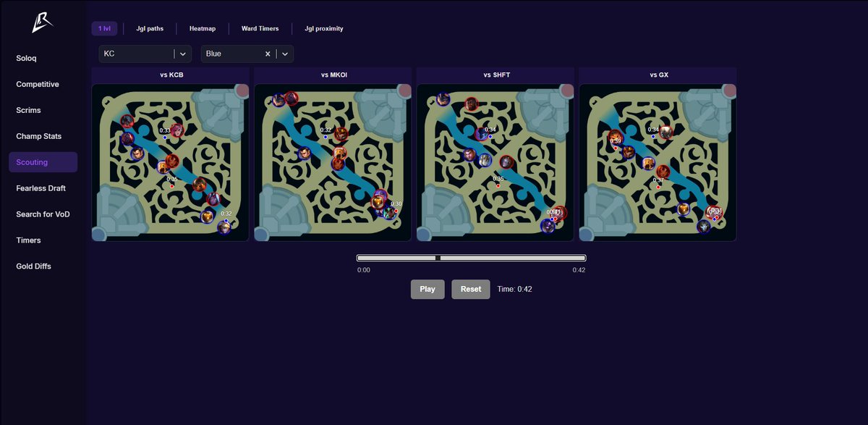Click the blue-bordered champion at vs SHFT map's top-left corner
This screenshot has width=868, height=425.
(x=443, y=99)
